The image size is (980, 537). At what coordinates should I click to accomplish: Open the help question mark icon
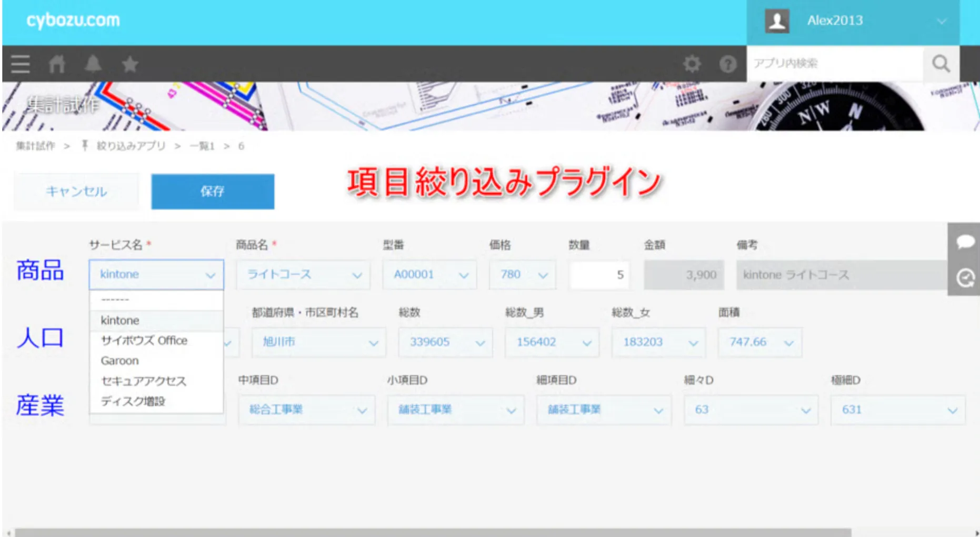click(728, 64)
